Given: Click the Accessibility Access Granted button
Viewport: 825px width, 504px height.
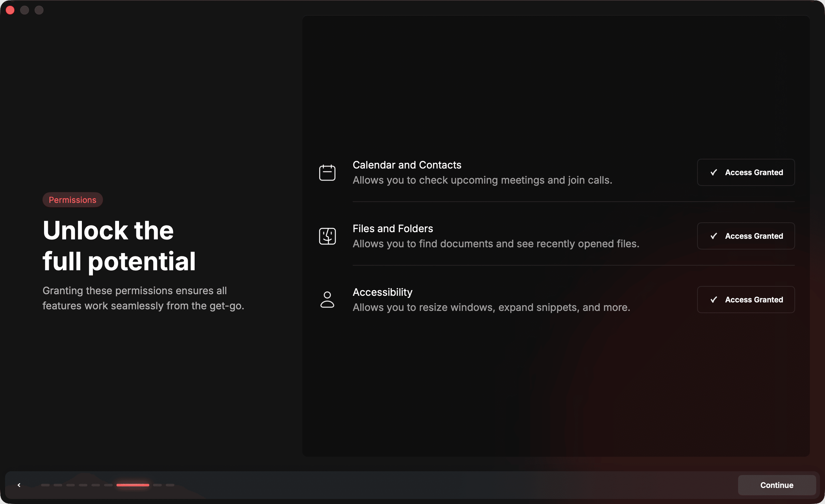Looking at the screenshot, I should tap(746, 299).
